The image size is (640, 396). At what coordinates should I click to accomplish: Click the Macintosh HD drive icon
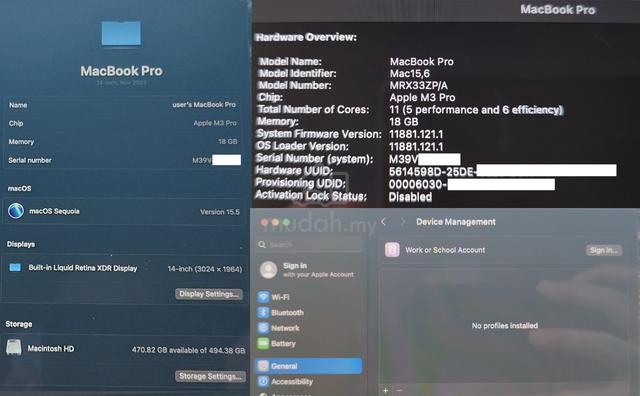tap(13, 347)
